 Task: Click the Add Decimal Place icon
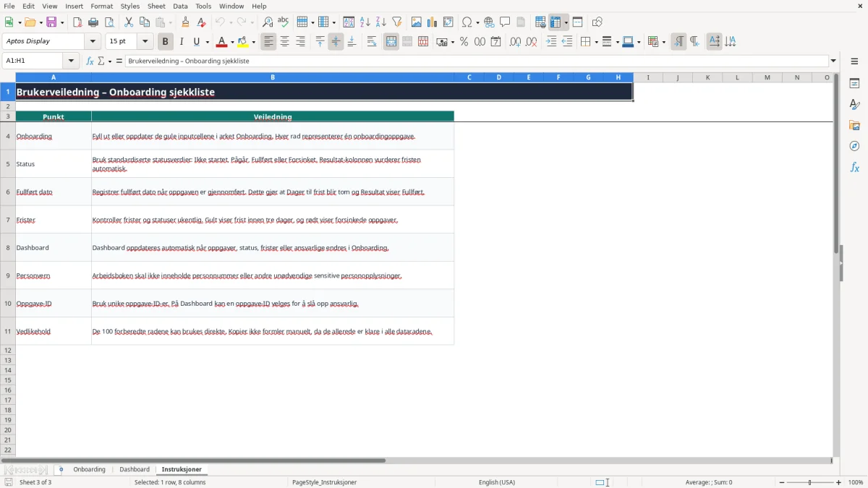tap(515, 42)
